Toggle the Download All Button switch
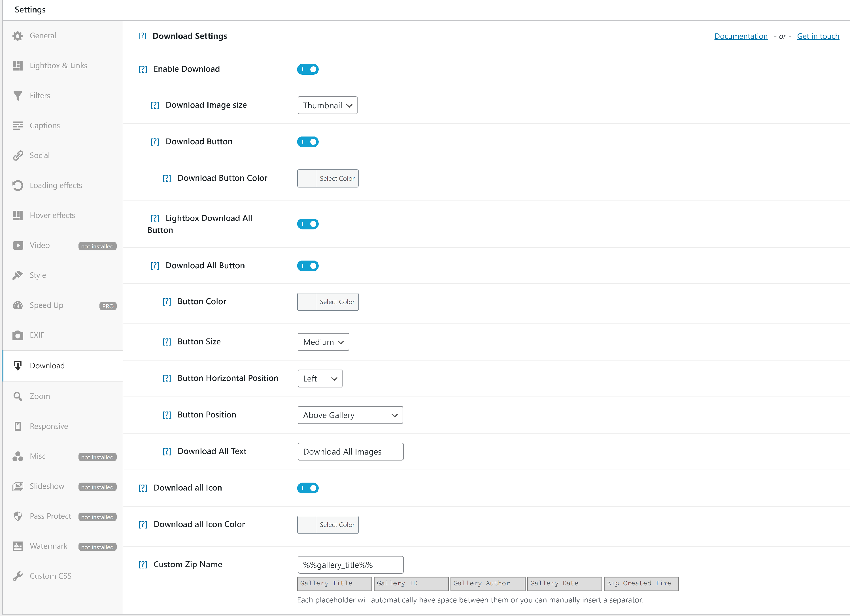This screenshot has width=850, height=616. pyautogui.click(x=308, y=266)
